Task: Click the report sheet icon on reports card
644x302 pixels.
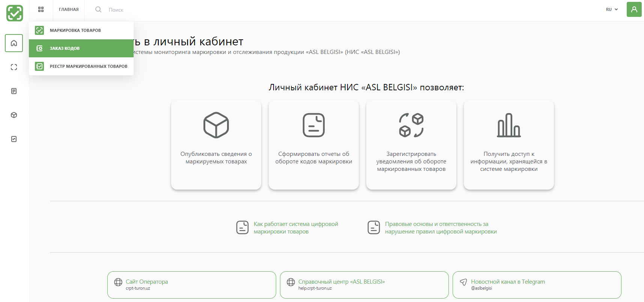Action: (314, 125)
